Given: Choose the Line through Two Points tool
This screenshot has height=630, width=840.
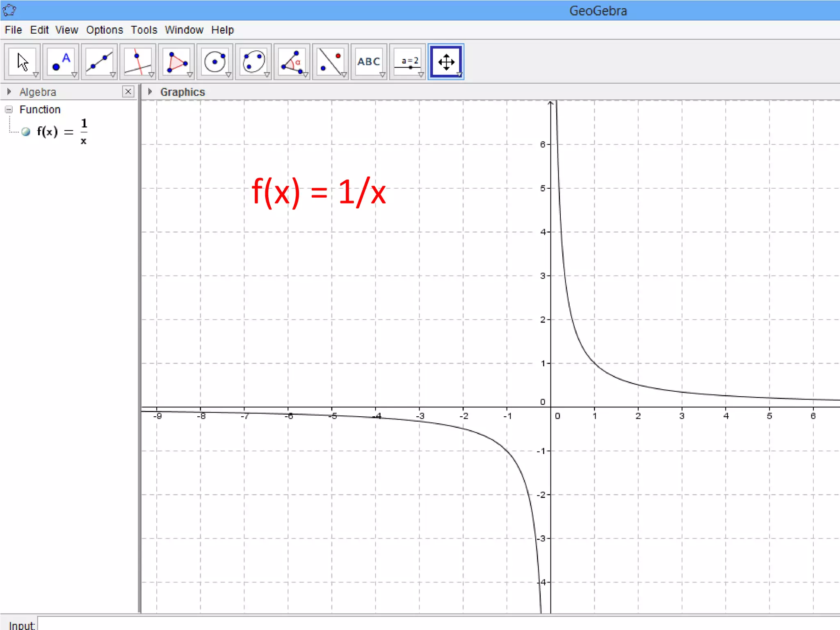Looking at the screenshot, I should click(99, 62).
